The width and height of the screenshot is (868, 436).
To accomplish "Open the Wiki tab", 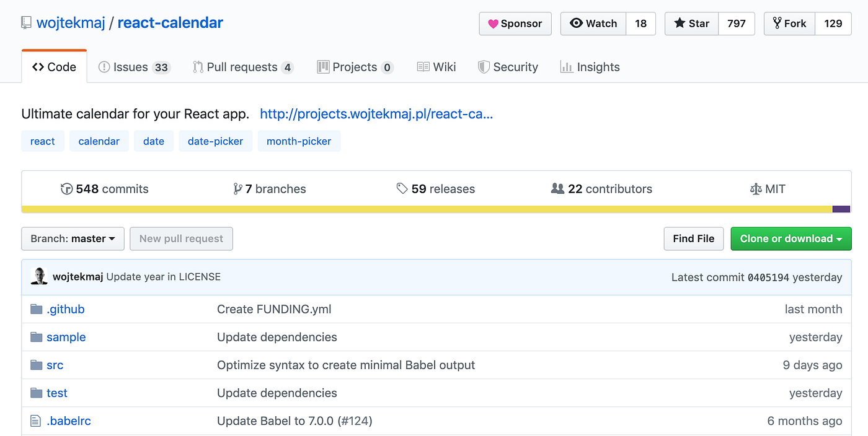I will (436, 67).
